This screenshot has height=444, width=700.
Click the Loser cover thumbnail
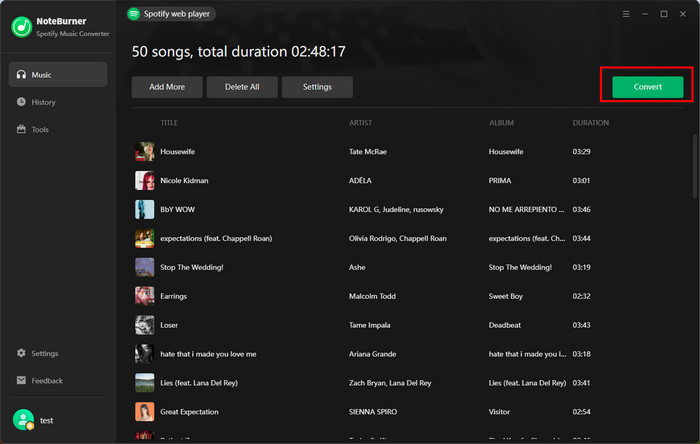[145, 325]
